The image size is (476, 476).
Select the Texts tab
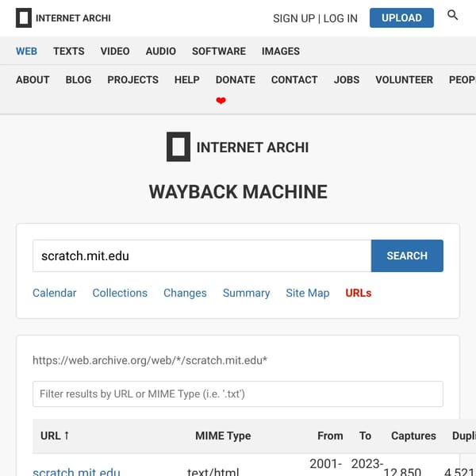tap(69, 51)
